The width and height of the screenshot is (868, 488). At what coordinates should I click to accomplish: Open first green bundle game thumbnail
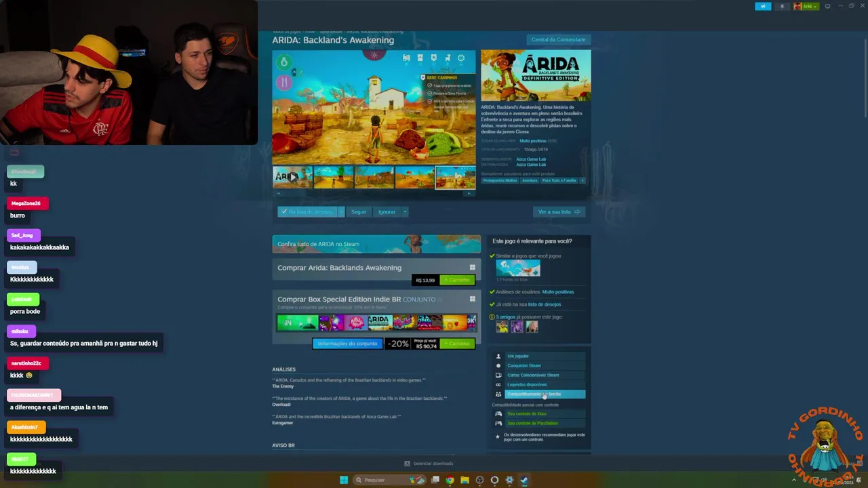(297, 323)
